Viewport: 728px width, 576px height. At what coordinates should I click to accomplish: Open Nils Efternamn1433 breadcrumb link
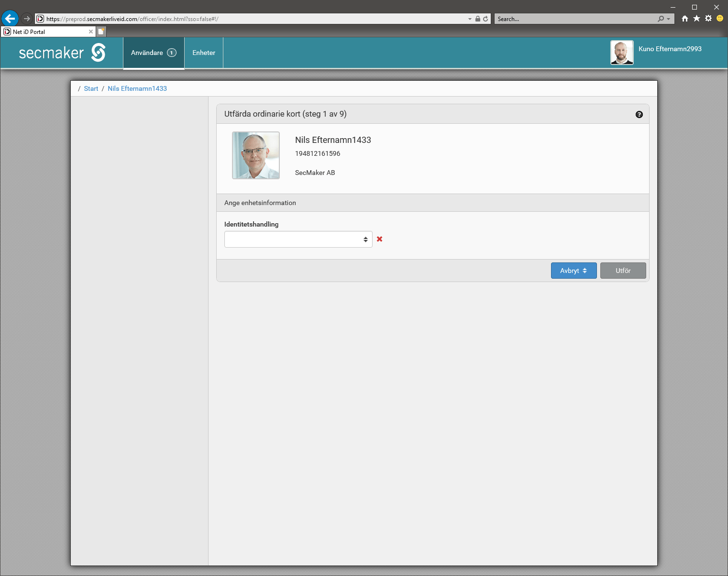[137, 88]
